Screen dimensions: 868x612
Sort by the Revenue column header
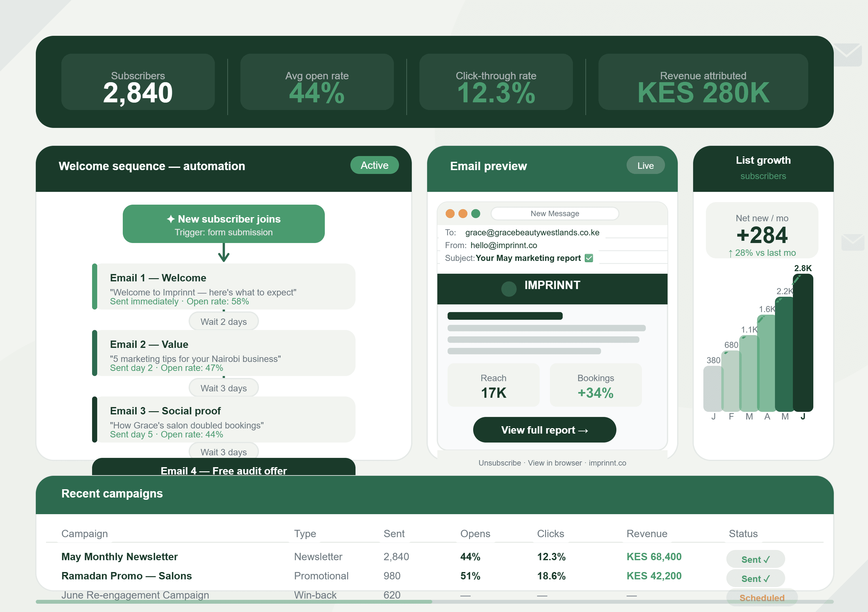coord(647,533)
